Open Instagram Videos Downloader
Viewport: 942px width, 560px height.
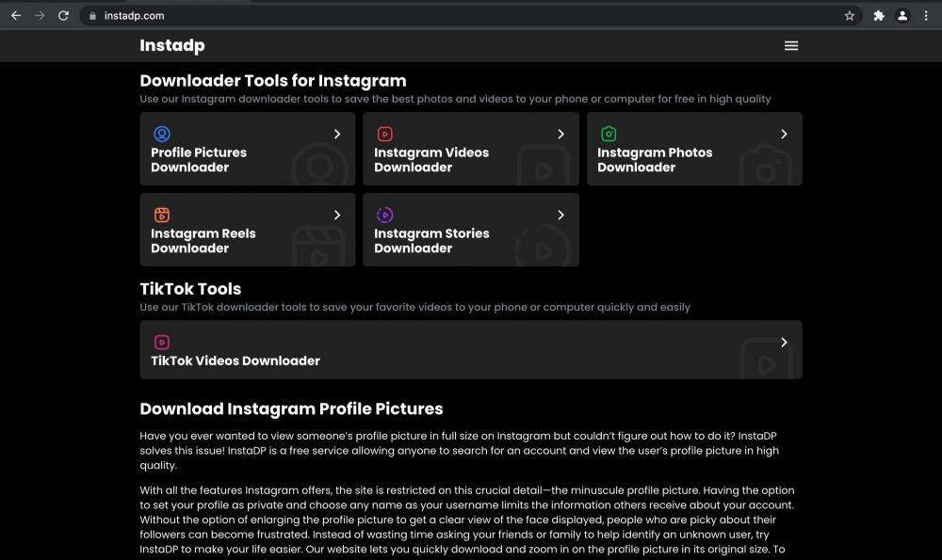pyautogui.click(x=471, y=149)
